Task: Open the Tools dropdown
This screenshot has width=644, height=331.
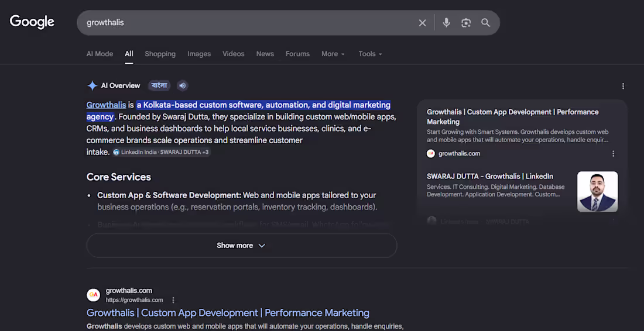Action: point(370,54)
